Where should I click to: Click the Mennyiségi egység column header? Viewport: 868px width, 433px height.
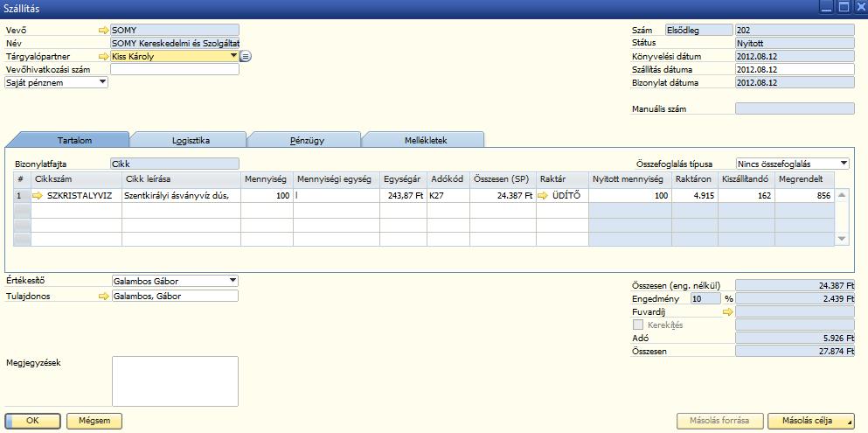pyautogui.click(x=337, y=179)
